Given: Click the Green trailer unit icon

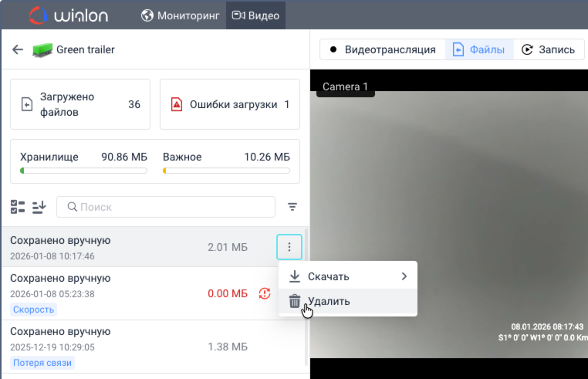Looking at the screenshot, I should [42, 50].
